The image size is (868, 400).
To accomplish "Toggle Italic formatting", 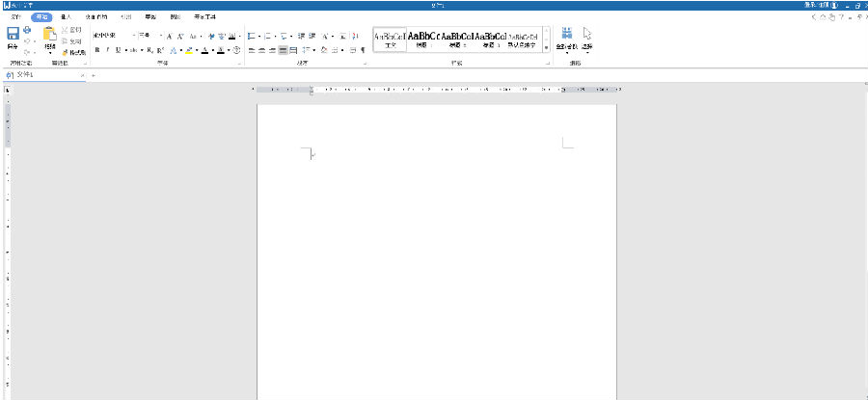I will click(x=107, y=50).
